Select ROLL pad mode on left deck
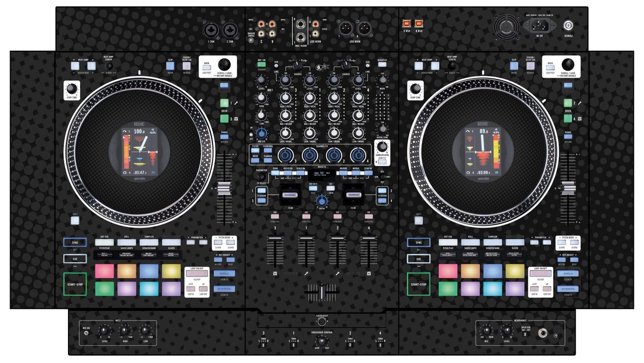 (x=127, y=242)
